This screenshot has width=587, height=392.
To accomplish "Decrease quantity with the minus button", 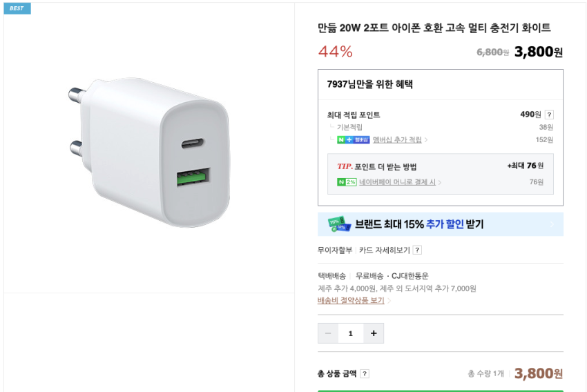I will 328,333.
